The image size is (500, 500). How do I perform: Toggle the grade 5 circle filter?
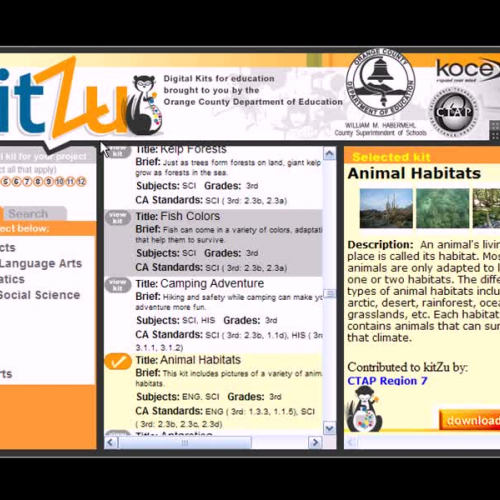(6, 182)
